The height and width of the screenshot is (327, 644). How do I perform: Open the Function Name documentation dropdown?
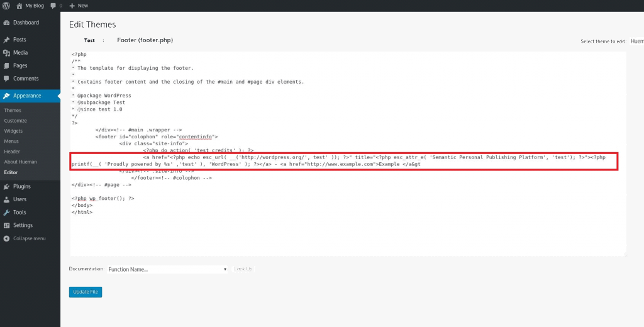pyautogui.click(x=167, y=270)
